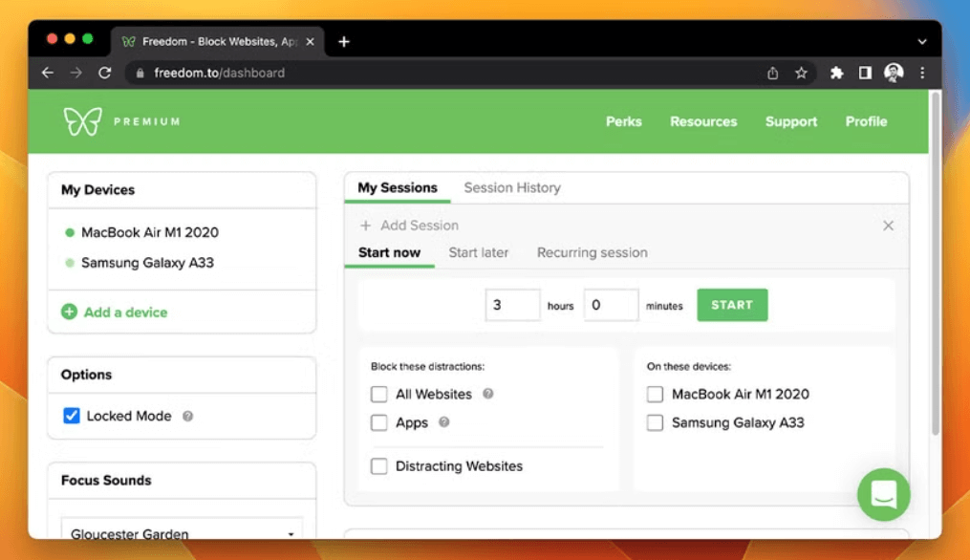This screenshot has height=560, width=970.
Task: Toggle the browser side panel
Action: [x=865, y=73]
